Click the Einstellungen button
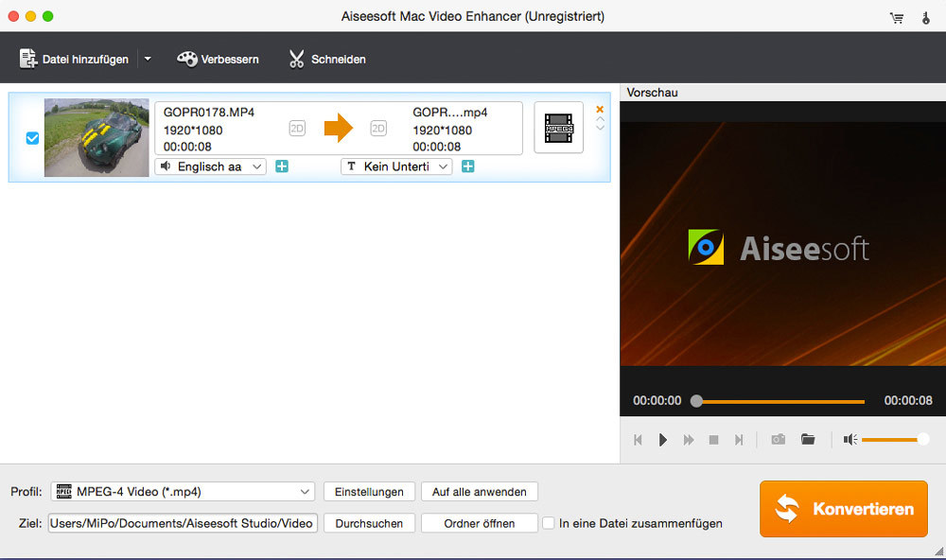The height and width of the screenshot is (560, 946). click(x=369, y=492)
